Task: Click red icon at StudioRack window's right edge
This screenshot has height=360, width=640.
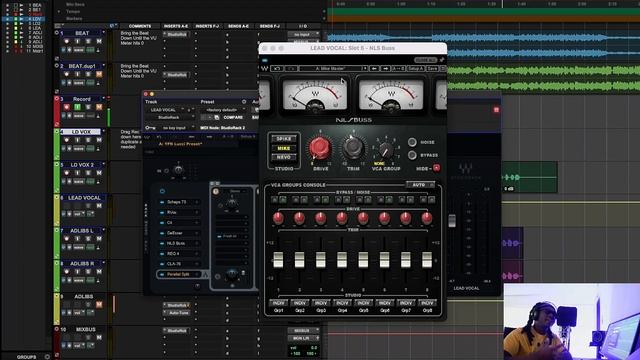Action: pos(496,110)
